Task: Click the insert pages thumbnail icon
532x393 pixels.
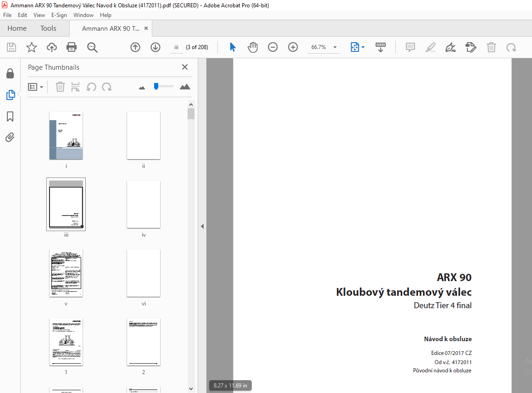Action: (x=75, y=87)
